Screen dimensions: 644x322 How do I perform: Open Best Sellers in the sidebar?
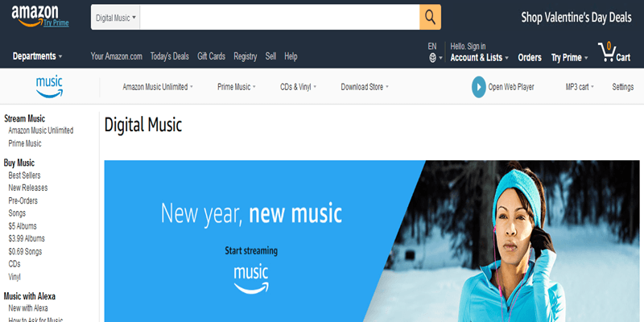(25, 175)
